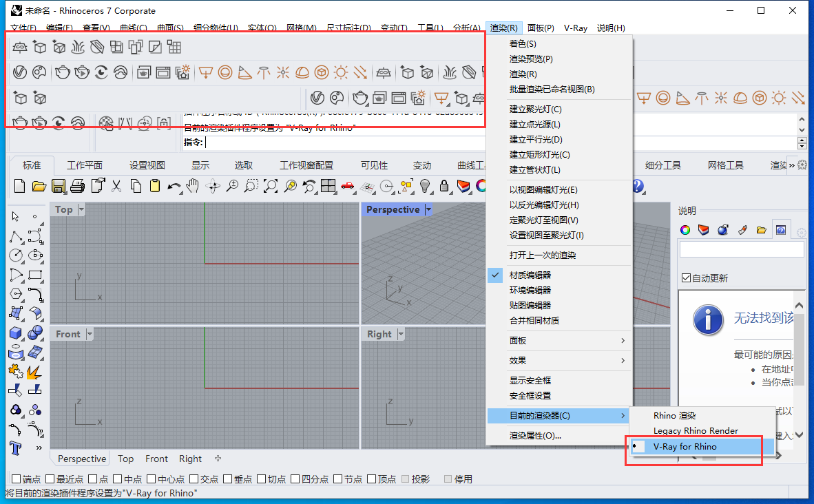The height and width of the screenshot is (504, 814).
Task: Select the red car shaded-display icon
Action: [x=348, y=186]
